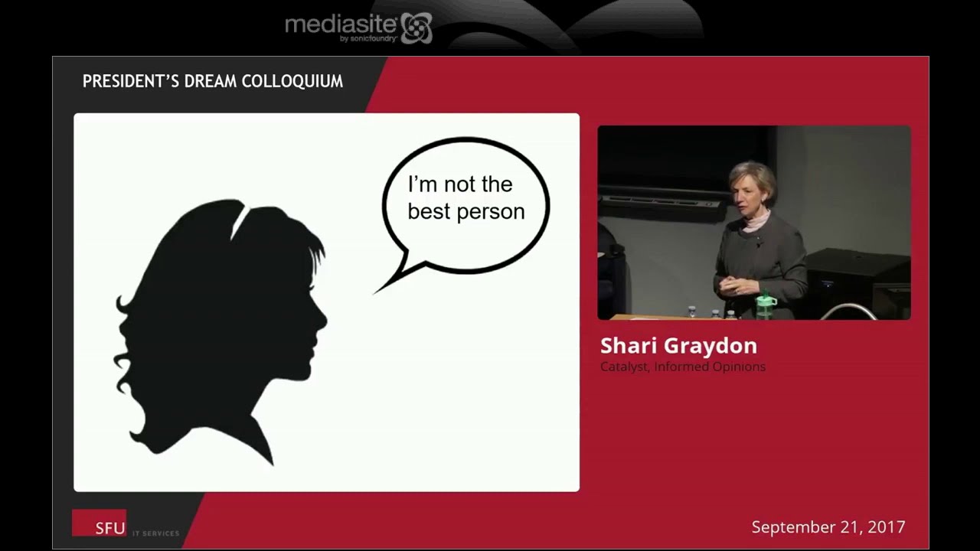Click the SFU IT Services logo
This screenshot has width=980, height=551.
126,523
